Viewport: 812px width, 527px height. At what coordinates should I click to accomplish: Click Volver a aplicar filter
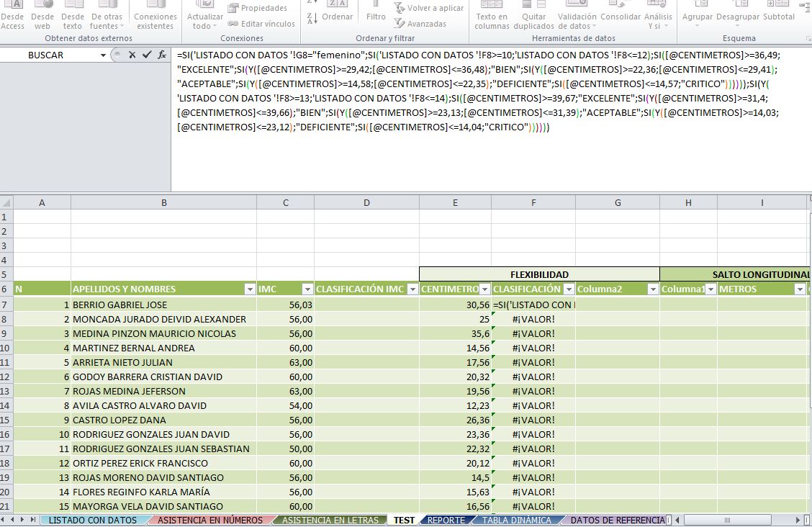pos(429,8)
